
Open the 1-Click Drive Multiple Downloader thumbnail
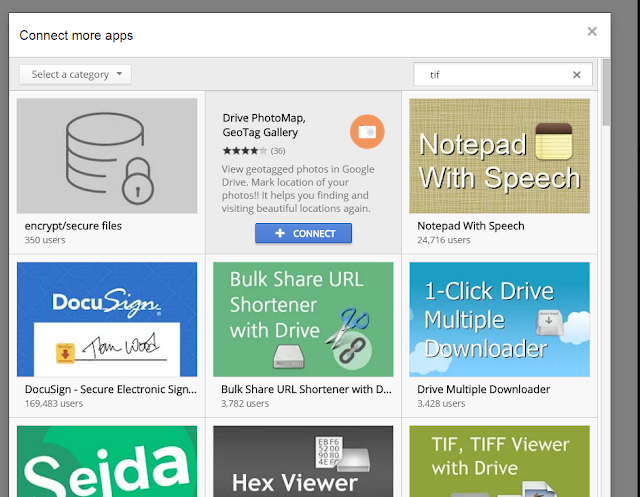click(500, 319)
